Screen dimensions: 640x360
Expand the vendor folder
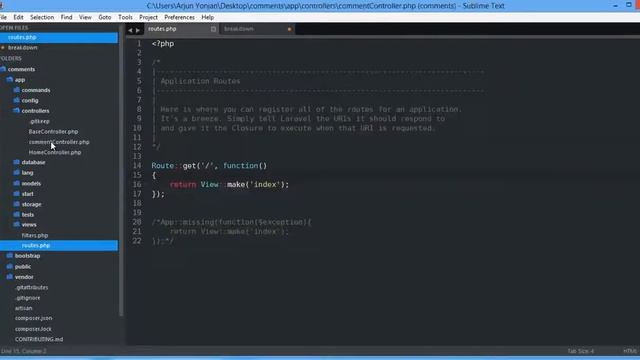tap(24, 277)
